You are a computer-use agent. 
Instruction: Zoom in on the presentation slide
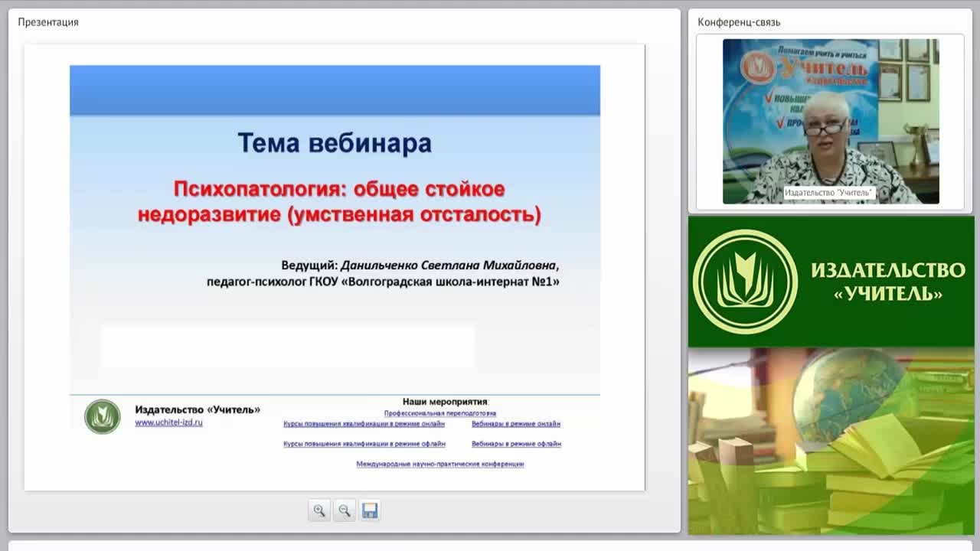click(x=319, y=510)
